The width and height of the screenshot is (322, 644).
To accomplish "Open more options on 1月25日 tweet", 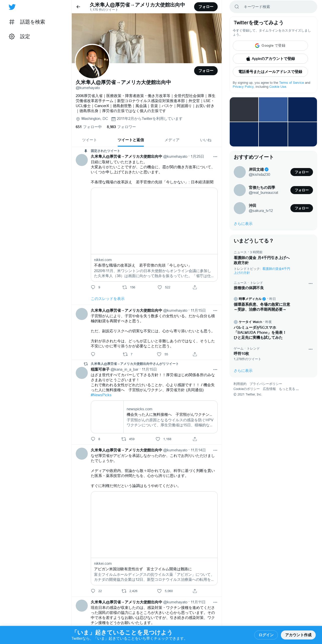I will click(x=215, y=156).
